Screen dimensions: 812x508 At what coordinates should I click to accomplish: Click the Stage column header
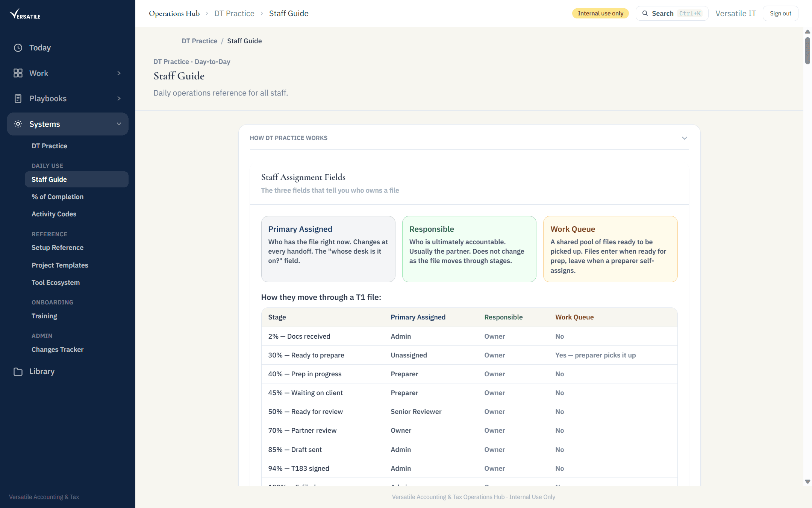277,317
